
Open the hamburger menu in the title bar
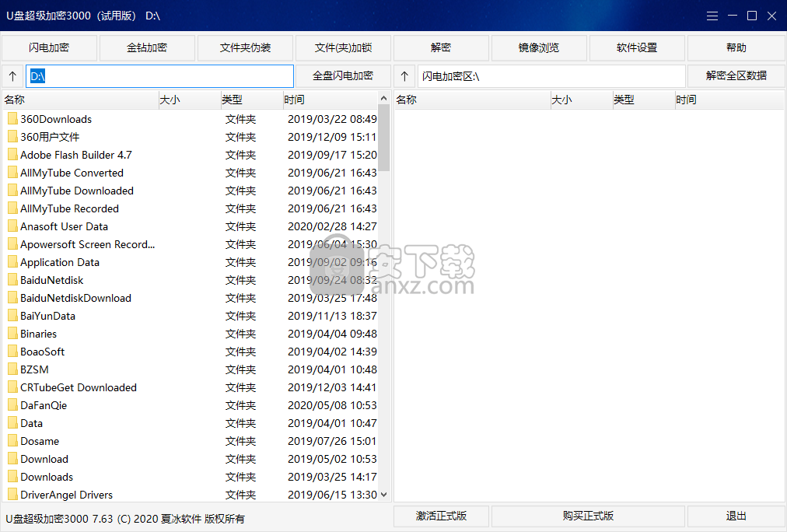[x=712, y=15]
